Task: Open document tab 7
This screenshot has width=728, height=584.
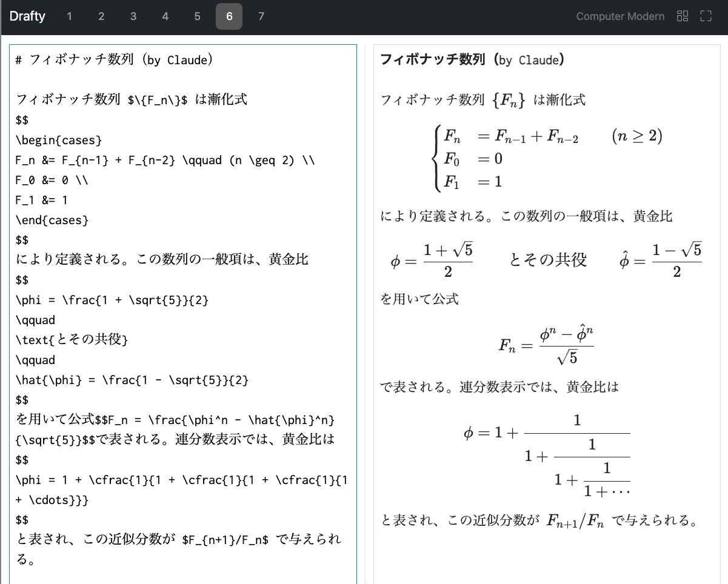Action: click(261, 16)
